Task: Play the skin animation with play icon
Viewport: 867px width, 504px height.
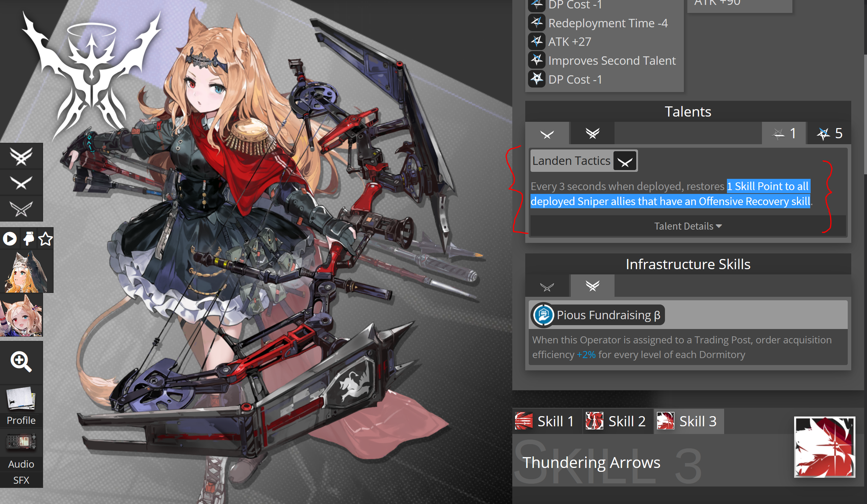Action: click(9, 239)
